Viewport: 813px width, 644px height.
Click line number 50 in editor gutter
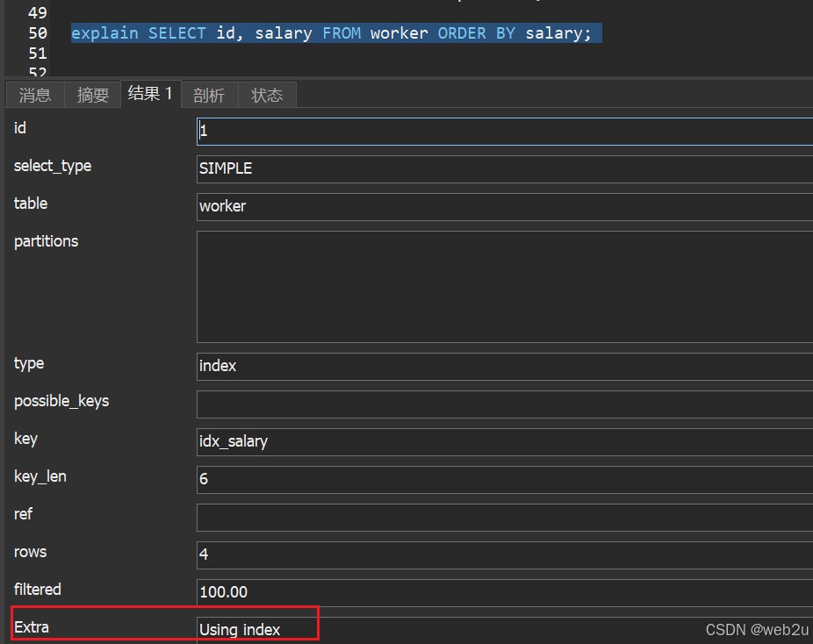(37, 33)
